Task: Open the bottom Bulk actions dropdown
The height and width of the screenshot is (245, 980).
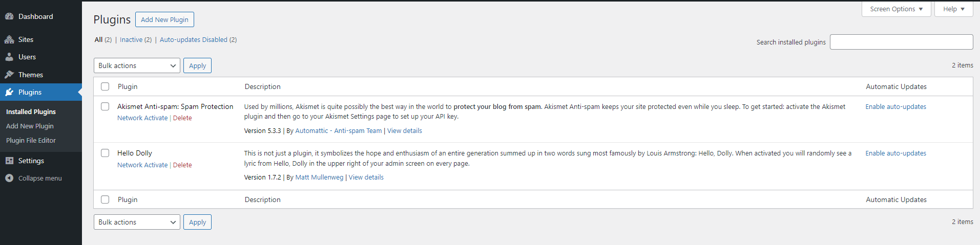Action: [137, 222]
